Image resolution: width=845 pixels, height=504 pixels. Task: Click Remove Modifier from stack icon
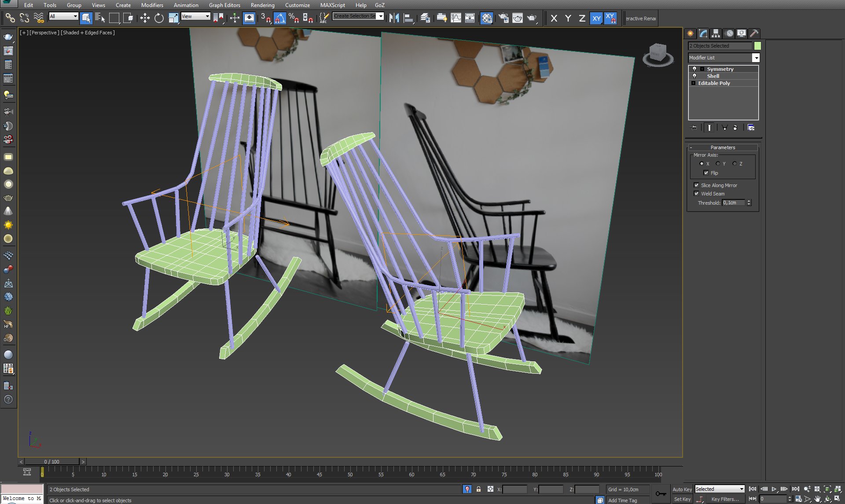pyautogui.click(x=735, y=128)
